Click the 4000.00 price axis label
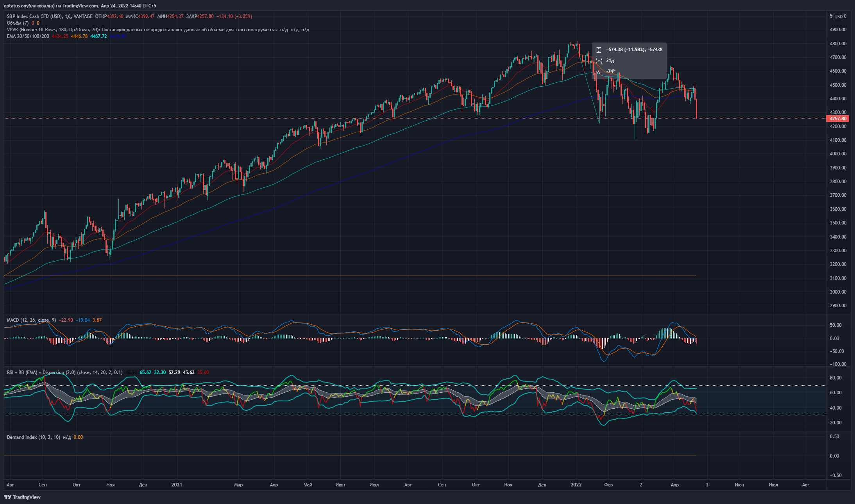 [838, 154]
